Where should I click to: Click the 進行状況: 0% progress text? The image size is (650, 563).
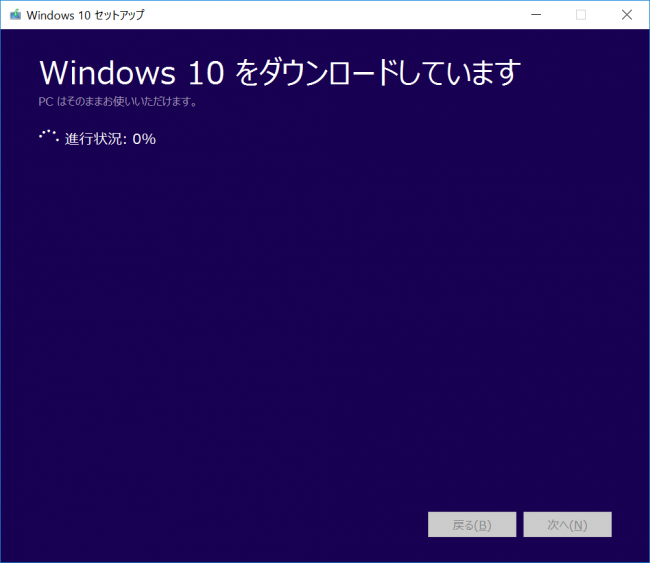pos(110,139)
